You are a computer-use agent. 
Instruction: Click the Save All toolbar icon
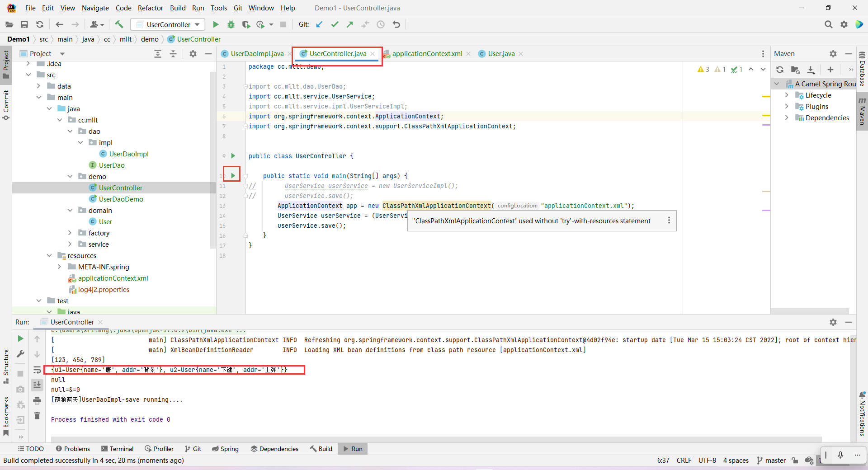tap(24, 24)
